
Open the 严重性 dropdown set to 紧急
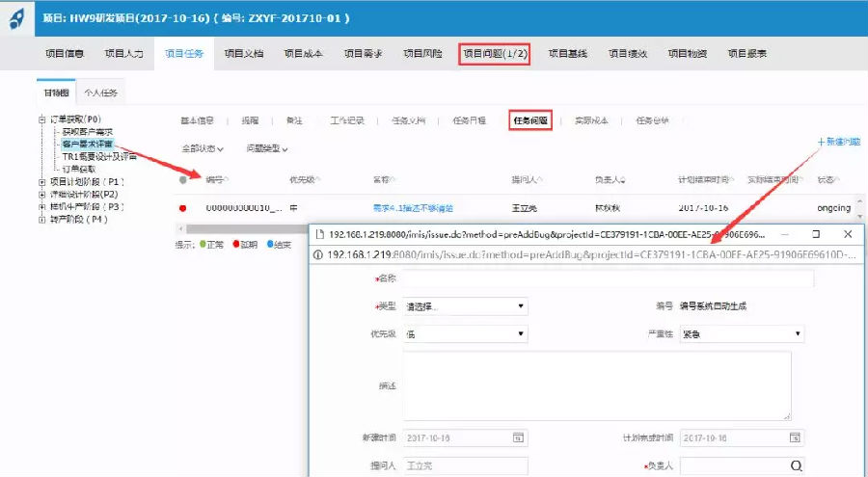pyautogui.click(x=742, y=333)
